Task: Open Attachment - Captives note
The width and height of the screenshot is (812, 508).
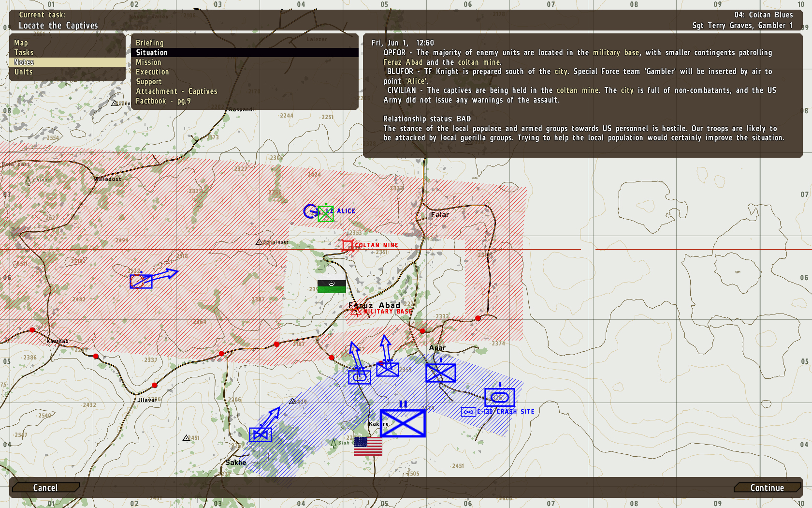Action: click(245, 91)
